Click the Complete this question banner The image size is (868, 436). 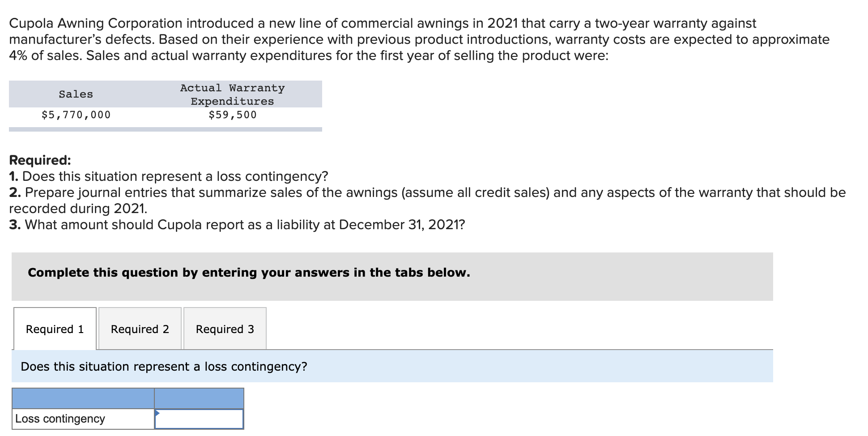(x=249, y=272)
